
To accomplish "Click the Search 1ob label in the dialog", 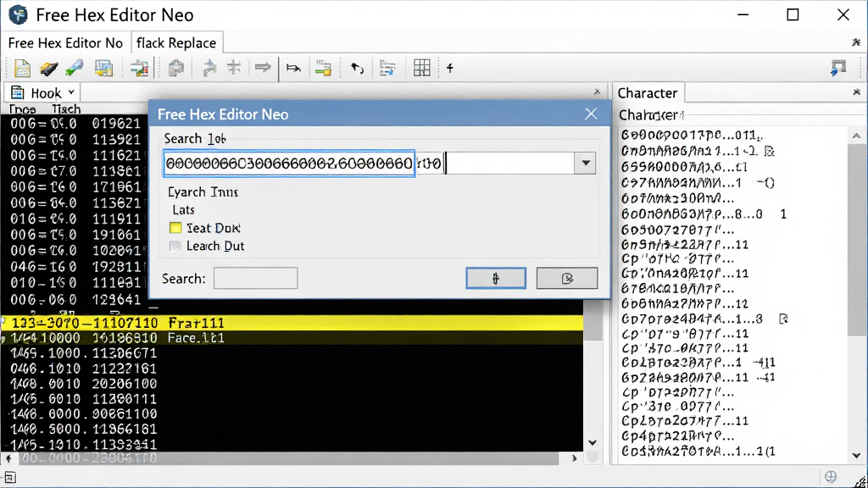I will point(195,139).
